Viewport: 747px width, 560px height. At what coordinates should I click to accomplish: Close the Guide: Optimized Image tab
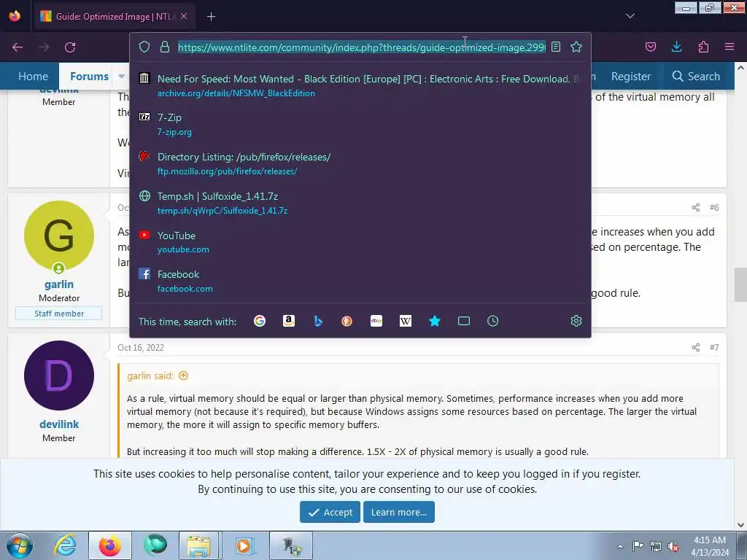184,16
